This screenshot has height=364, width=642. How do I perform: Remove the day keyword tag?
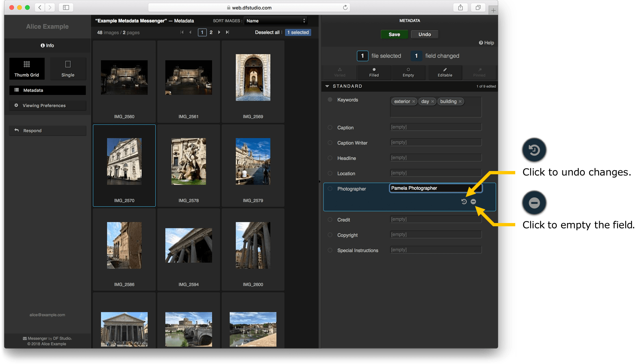[433, 102]
